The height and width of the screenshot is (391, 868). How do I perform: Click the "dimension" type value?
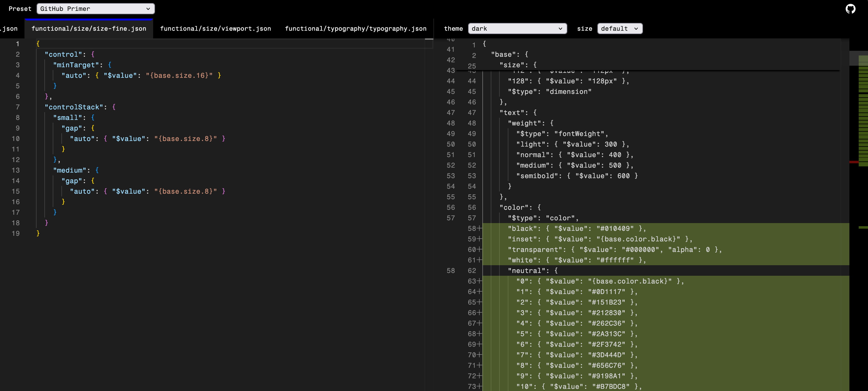point(569,92)
